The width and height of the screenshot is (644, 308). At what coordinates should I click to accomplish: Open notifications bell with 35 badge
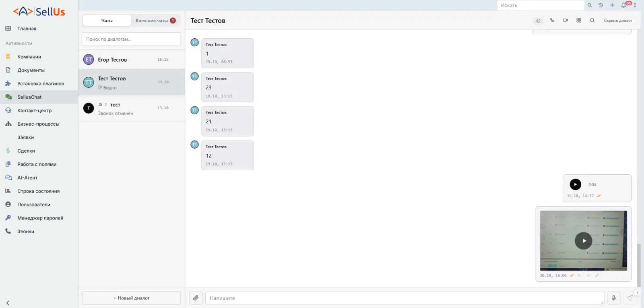coord(624,5)
